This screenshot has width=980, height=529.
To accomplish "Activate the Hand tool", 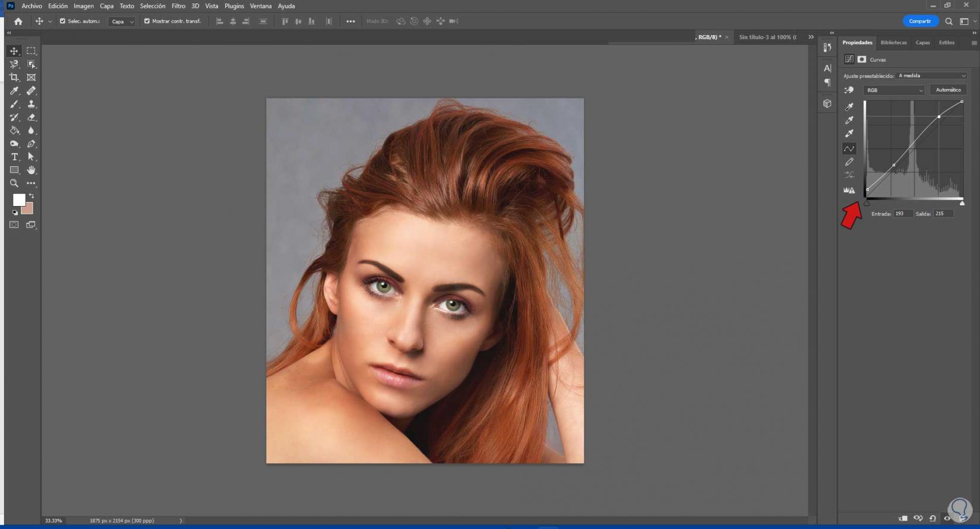I will pyautogui.click(x=31, y=170).
